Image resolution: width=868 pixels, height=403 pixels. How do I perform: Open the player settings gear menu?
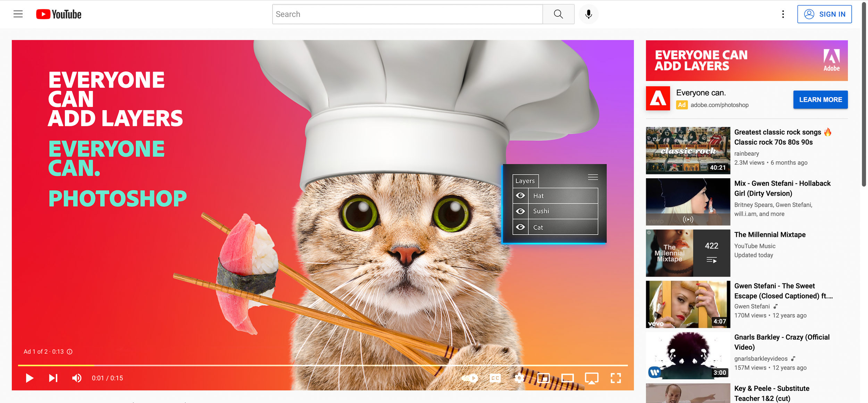519,378
